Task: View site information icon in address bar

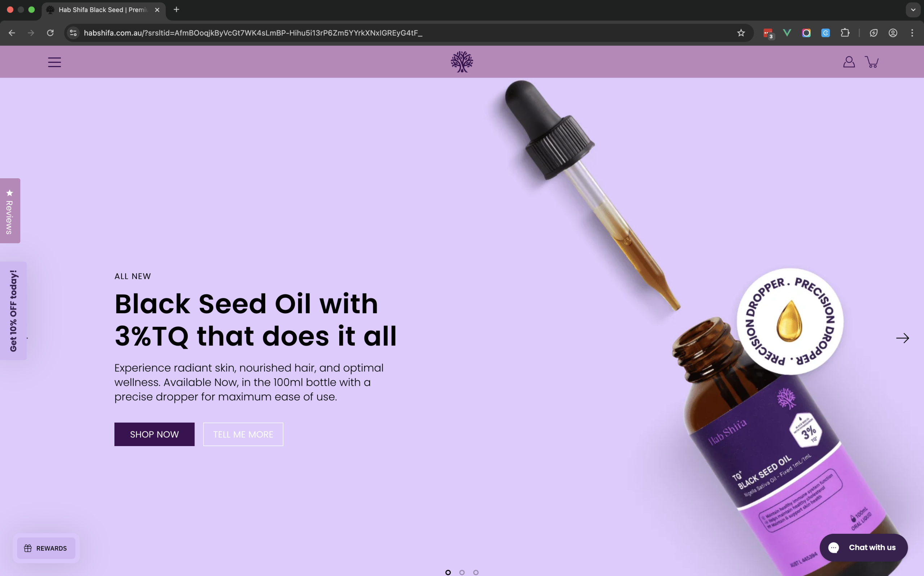Action: pyautogui.click(x=74, y=33)
